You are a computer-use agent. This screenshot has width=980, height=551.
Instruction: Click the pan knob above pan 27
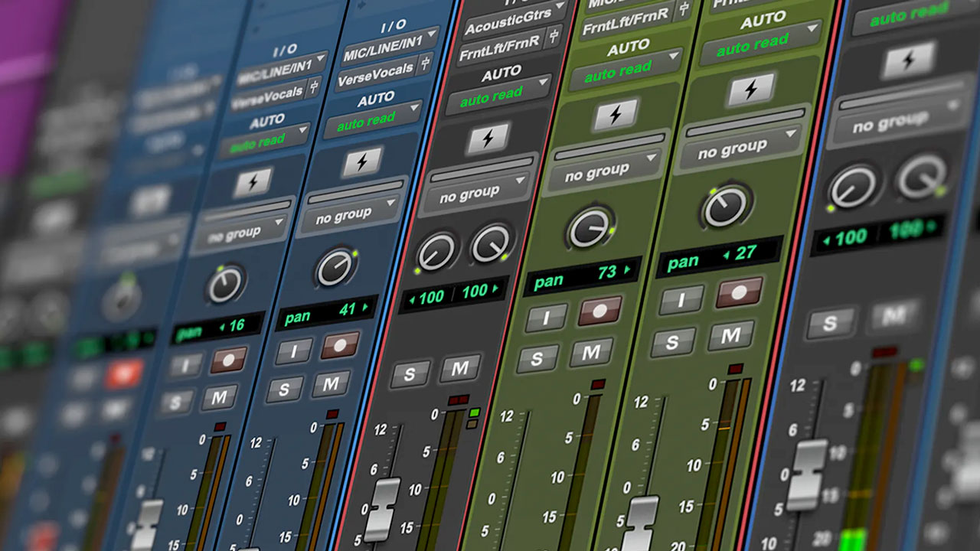coord(724,207)
